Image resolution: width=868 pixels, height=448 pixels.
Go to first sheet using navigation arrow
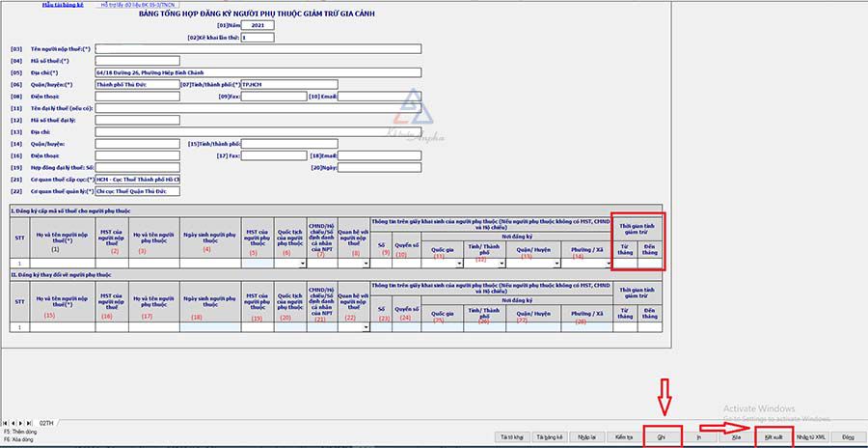click(6, 423)
